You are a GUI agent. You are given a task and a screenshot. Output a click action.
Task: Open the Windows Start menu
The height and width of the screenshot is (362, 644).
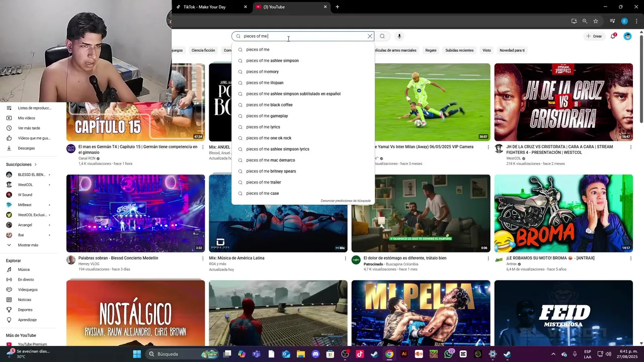137,354
